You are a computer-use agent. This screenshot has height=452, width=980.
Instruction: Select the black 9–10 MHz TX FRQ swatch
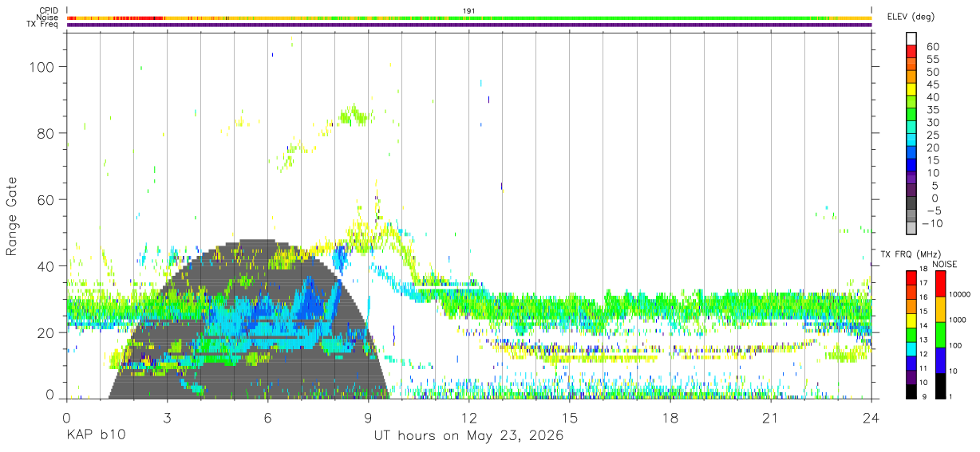coord(911,391)
